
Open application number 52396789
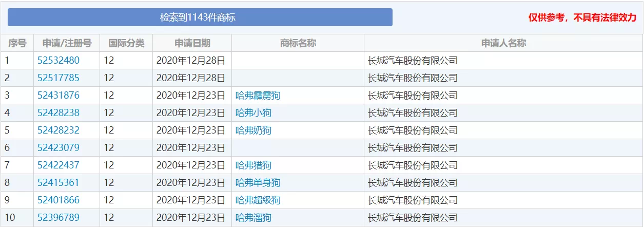click(x=58, y=218)
